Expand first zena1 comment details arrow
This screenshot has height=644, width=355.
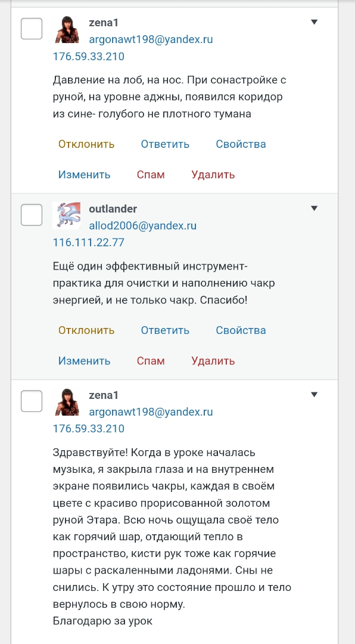314,22
